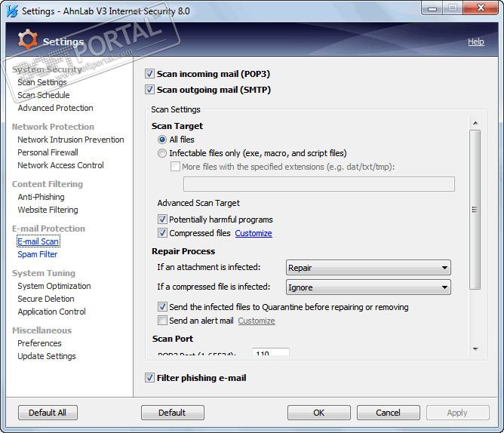Click the Help link
The width and height of the screenshot is (504, 433).
476,41
